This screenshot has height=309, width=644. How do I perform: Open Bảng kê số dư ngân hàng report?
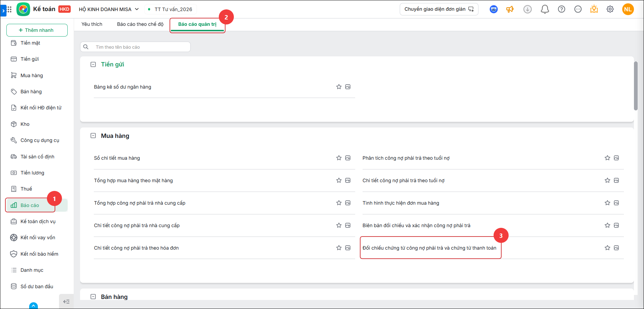[123, 87]
